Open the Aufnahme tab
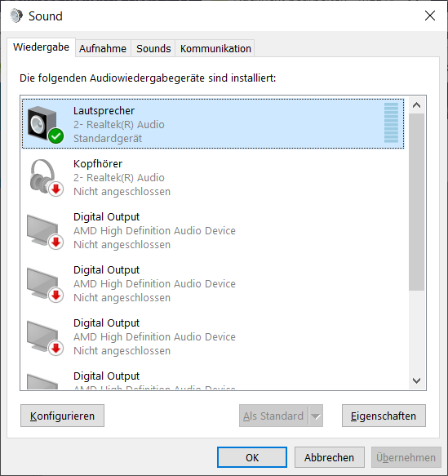 [x=103, y=48]
